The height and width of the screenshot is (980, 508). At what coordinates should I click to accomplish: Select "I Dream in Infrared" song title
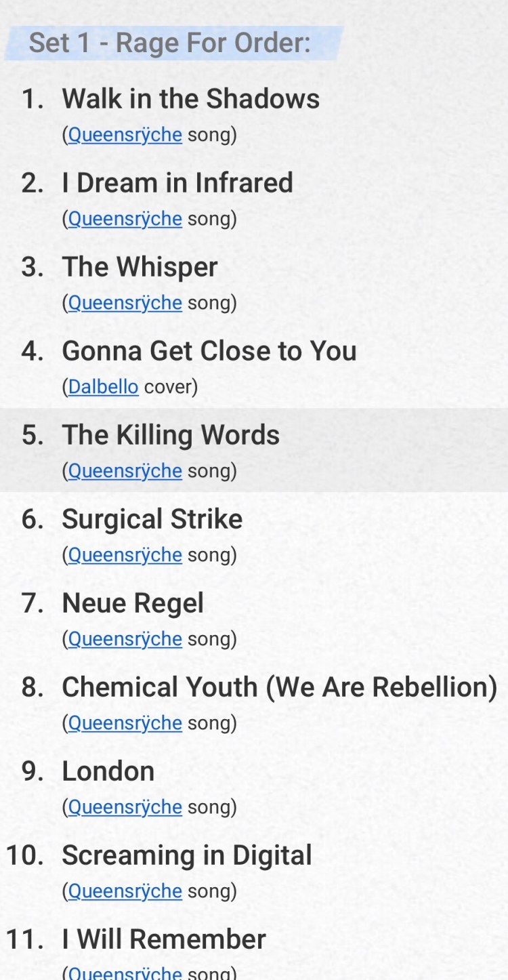pyautogui.click(x=177, y=183)
